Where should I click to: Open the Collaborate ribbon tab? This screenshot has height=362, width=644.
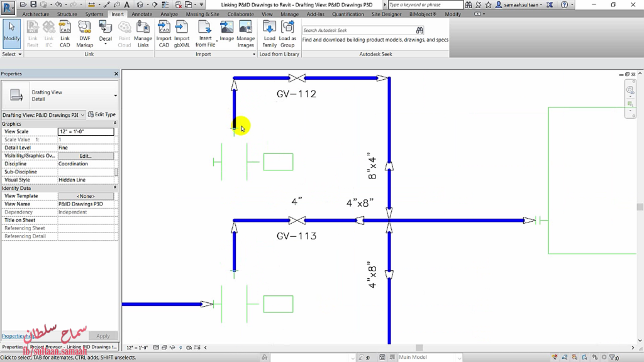click(x=241, y=14)
